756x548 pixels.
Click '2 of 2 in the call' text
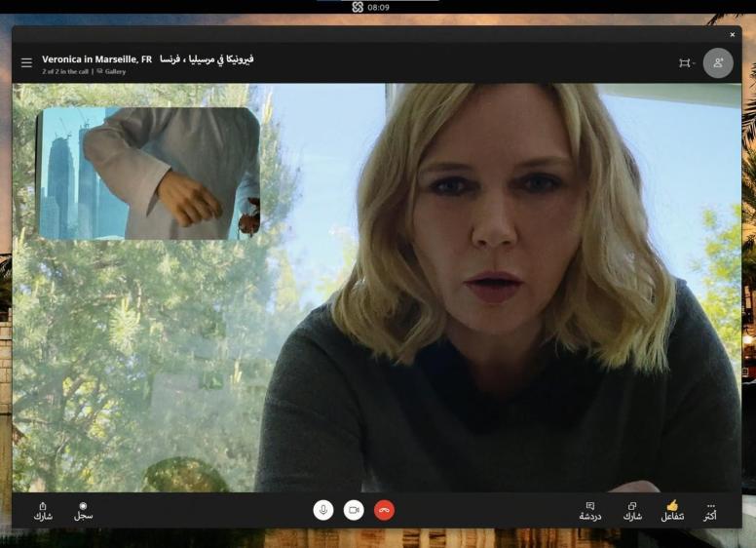[x=65, y=71]
